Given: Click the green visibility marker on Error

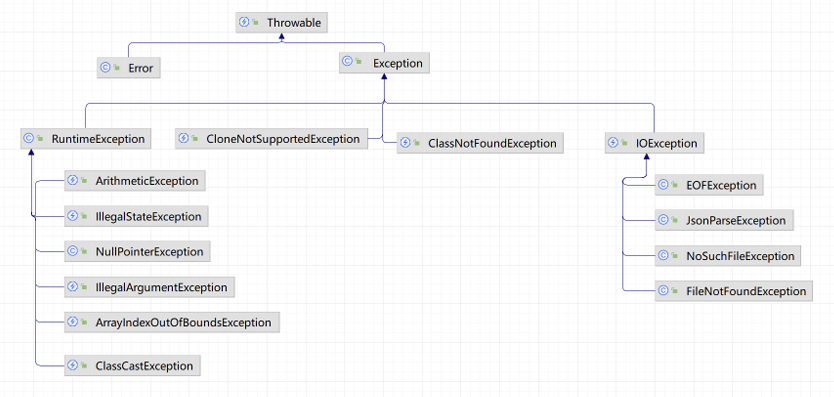Looking at the screenshot, I should pos(116,68).
